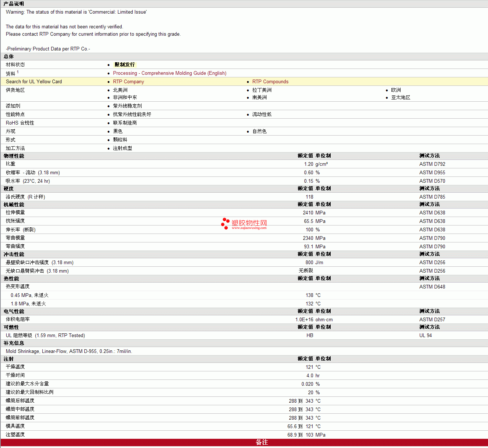
Task: Click the '流动性低' feature entry
Action: point(262,115)
